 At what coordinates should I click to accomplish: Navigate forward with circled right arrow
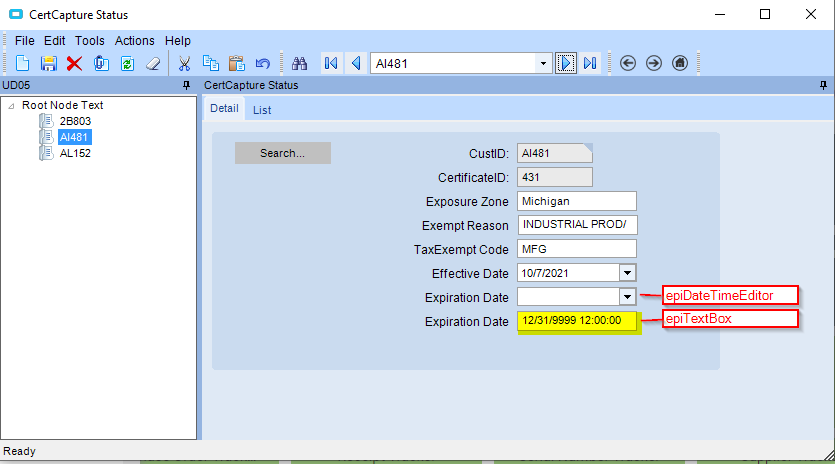point(654,63)
